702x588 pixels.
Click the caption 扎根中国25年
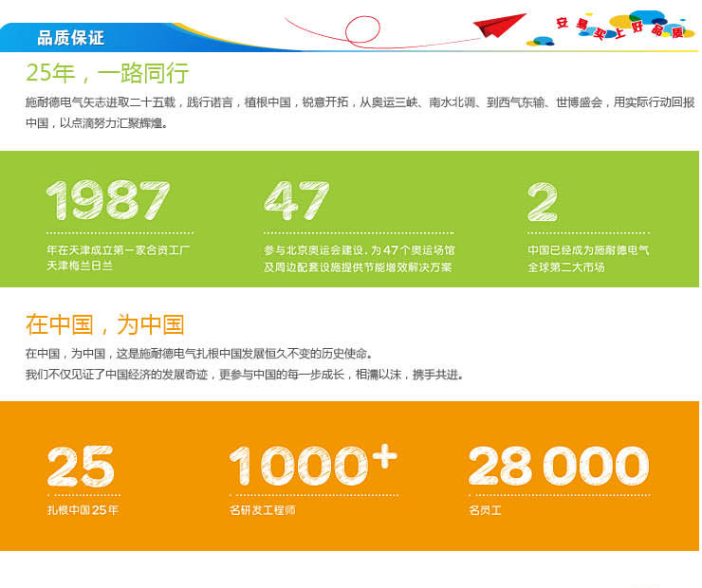click(83, 510)
